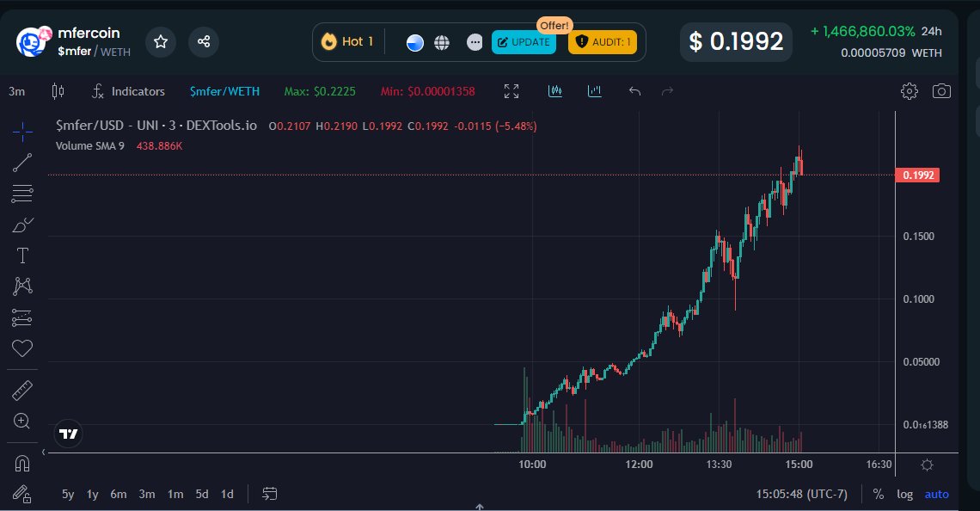Toggle magnet mode on drawing toolbar
This screenshot has height=511, width=980.
22,464
